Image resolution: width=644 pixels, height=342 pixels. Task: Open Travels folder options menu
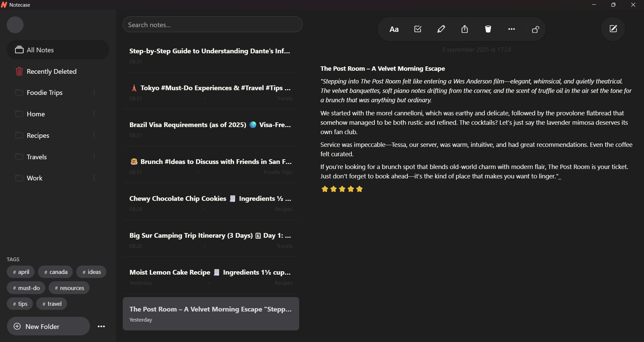coord(94,157)
